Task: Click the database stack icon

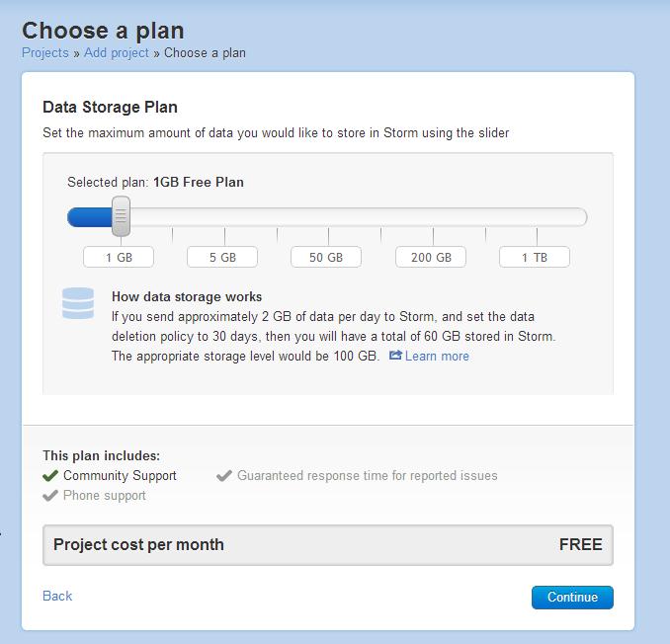Action: click(x=78, y=303)
